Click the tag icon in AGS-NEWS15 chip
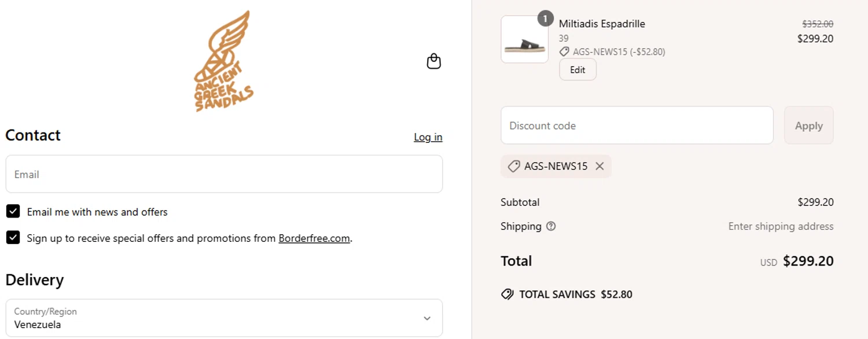 pyautogui.click(x=513, y=166)
